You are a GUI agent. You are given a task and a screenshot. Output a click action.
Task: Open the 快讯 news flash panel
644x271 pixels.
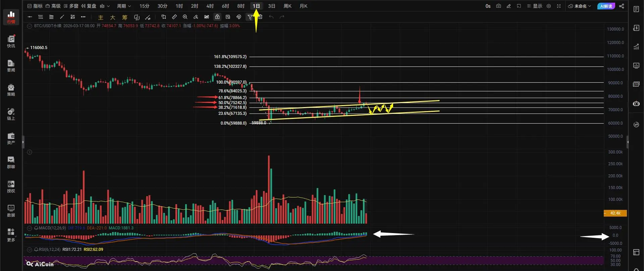pyautogui.click(x=11, y=41)
